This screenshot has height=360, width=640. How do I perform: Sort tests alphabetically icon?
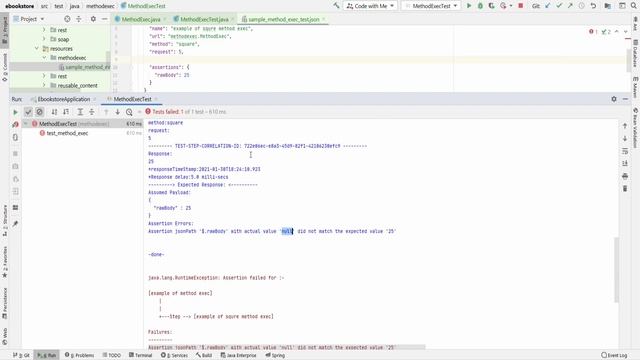(54, 112)
